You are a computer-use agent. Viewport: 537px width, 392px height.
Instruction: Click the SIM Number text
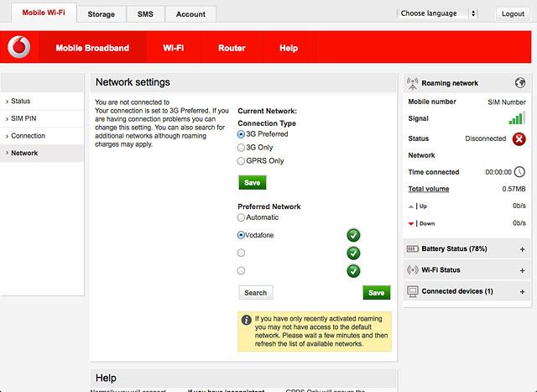click(x=507, y=102)
